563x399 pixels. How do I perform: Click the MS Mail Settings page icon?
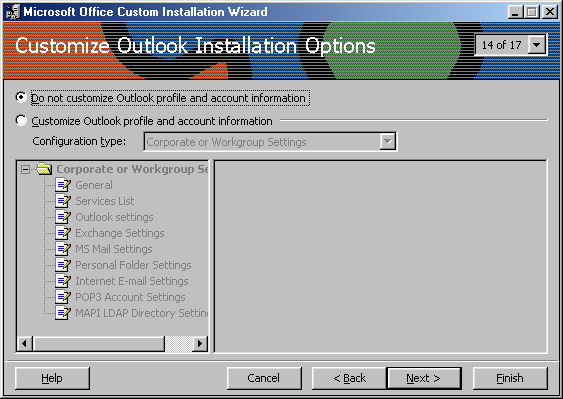(x=63, y=249)
